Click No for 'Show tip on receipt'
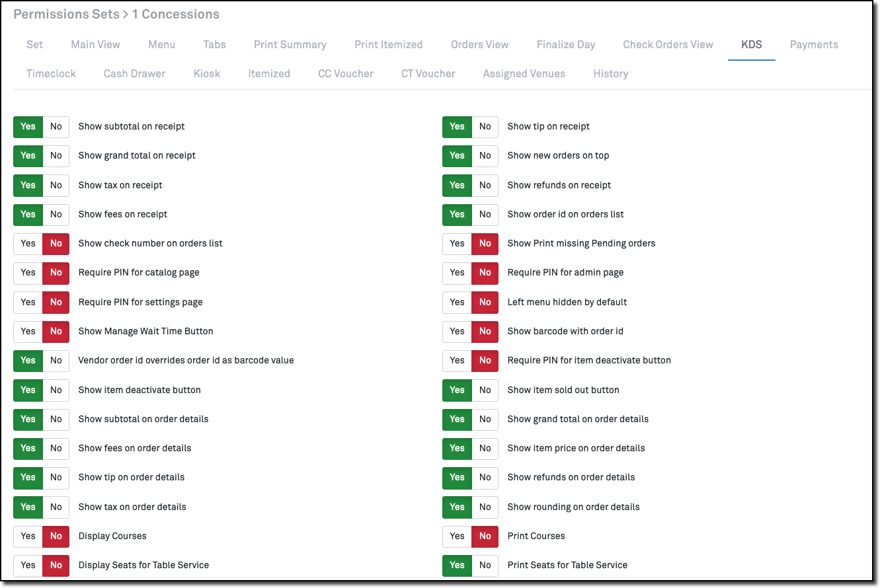This screenshot has width=880, height=588. [485, 126]
